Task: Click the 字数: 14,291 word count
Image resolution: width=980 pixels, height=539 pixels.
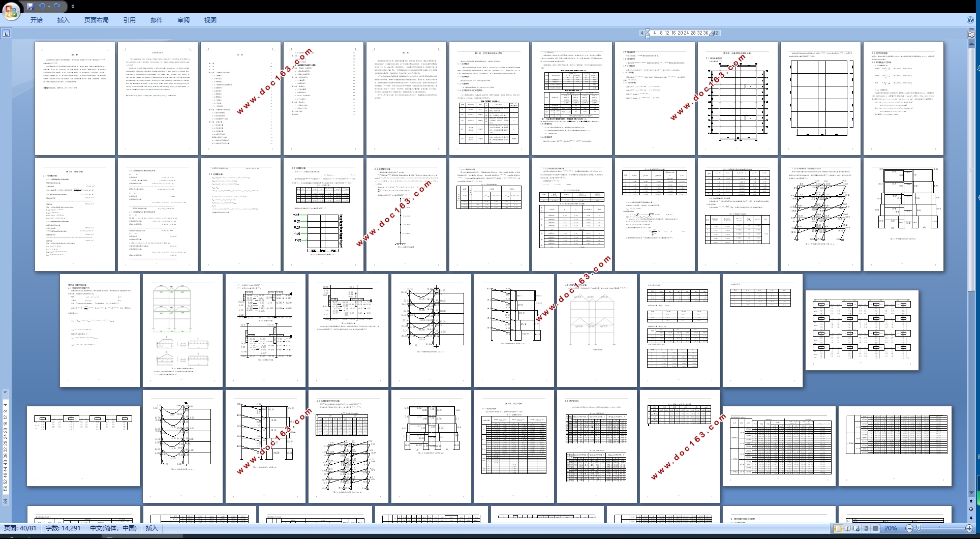Action: click(63, 528)
